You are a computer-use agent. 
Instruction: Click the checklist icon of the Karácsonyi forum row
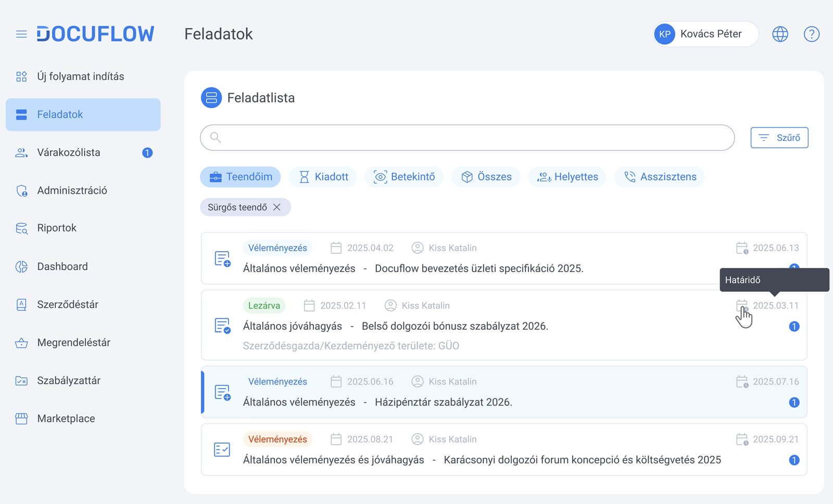point(222,449)
